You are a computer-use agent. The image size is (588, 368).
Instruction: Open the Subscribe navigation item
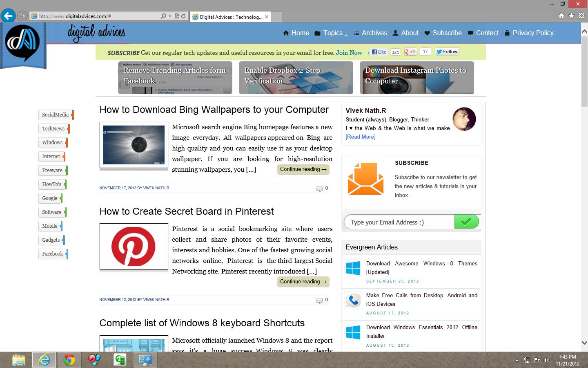pyautogui.click(x=443, y=33)
